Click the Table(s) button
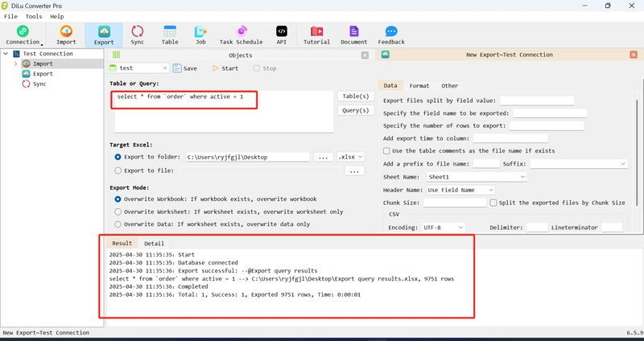Viewport: 644px width, 341px height. pyautogui.click(x=356, y=96)
